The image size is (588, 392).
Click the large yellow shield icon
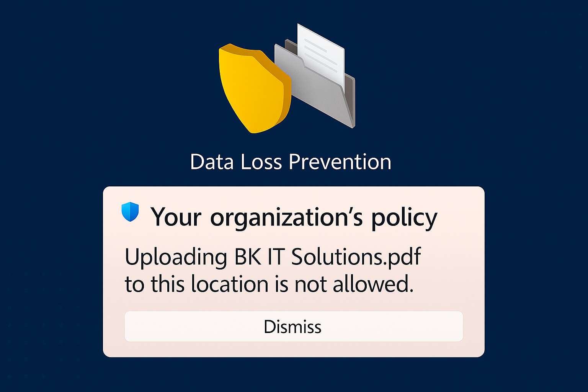pyautogui.click(x=254, y=88)
